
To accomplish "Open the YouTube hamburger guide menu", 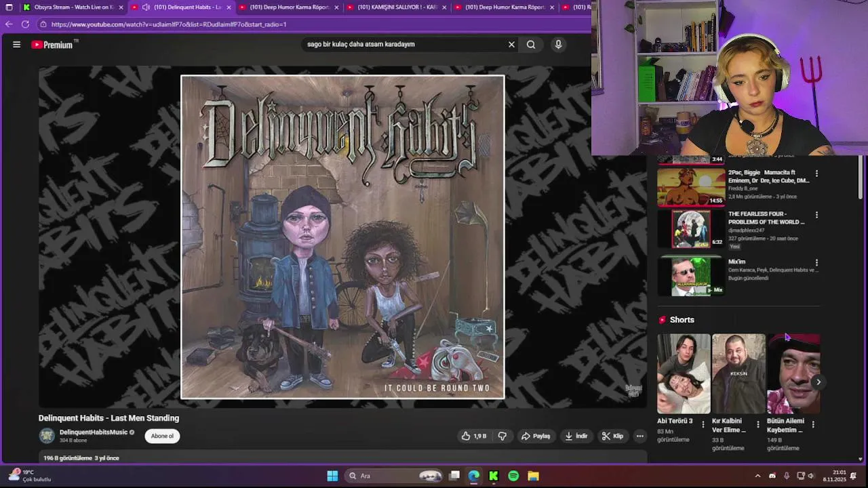I will coord(16,45).
